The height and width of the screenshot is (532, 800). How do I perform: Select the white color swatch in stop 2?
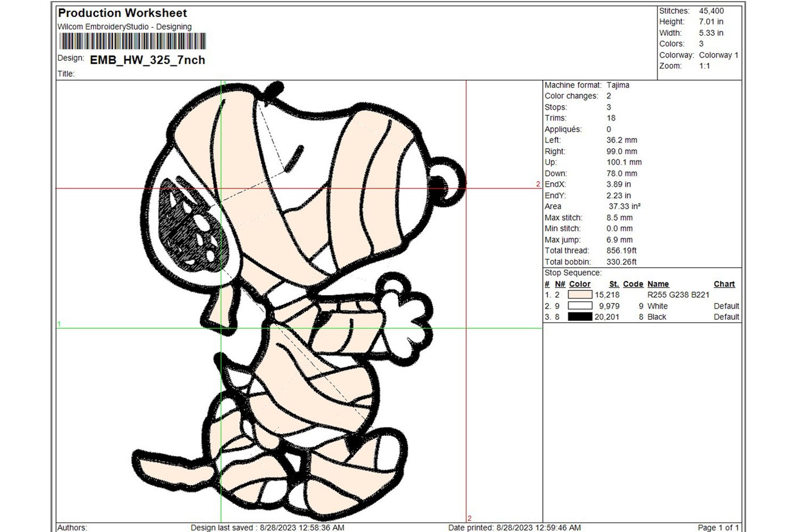(580, 306)
